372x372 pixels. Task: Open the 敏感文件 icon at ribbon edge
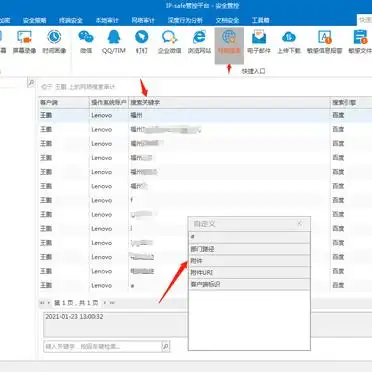pyautogui.click(x=360, y=42)
